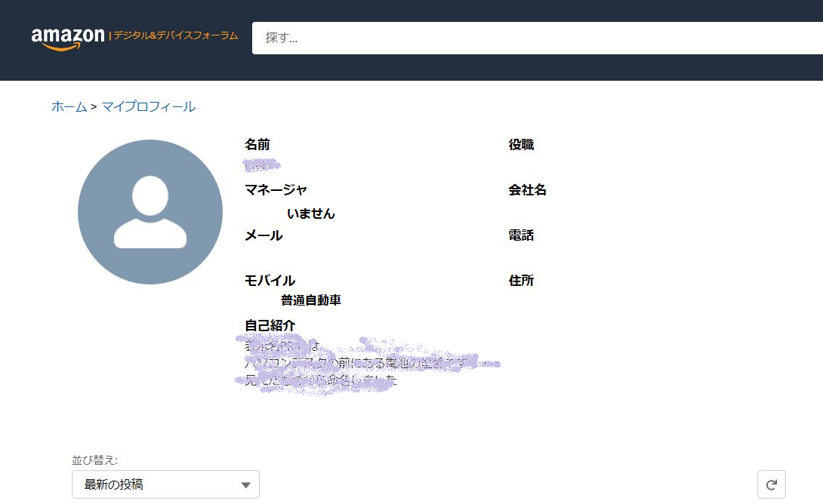
Task: Select the メール field label
Action: point(264,235)
